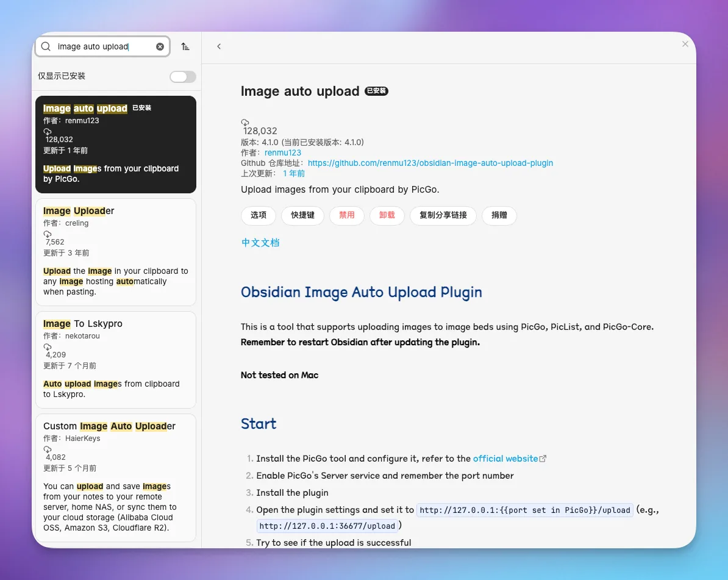Click download icon in the detail pane
The width and height of the screenshot is (728, 580).
coord(245,123)
